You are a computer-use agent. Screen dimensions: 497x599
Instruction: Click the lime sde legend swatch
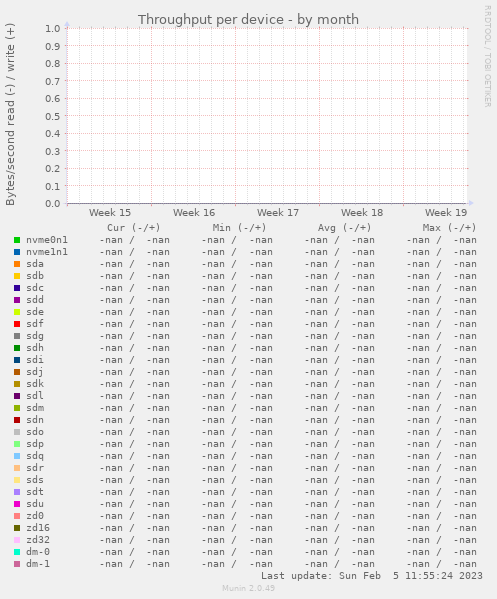point(17,312)
